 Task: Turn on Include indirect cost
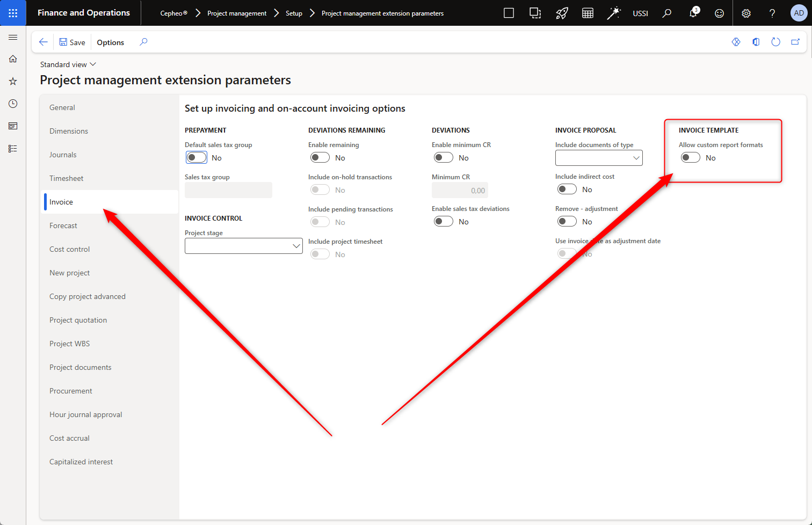(x=567, y=189)
